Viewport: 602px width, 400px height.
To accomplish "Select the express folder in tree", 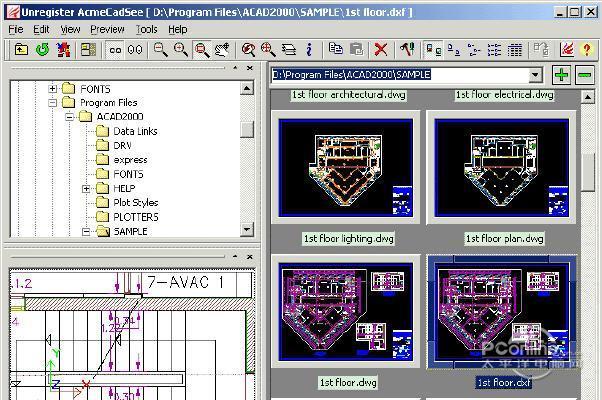I will click(130, 160).
